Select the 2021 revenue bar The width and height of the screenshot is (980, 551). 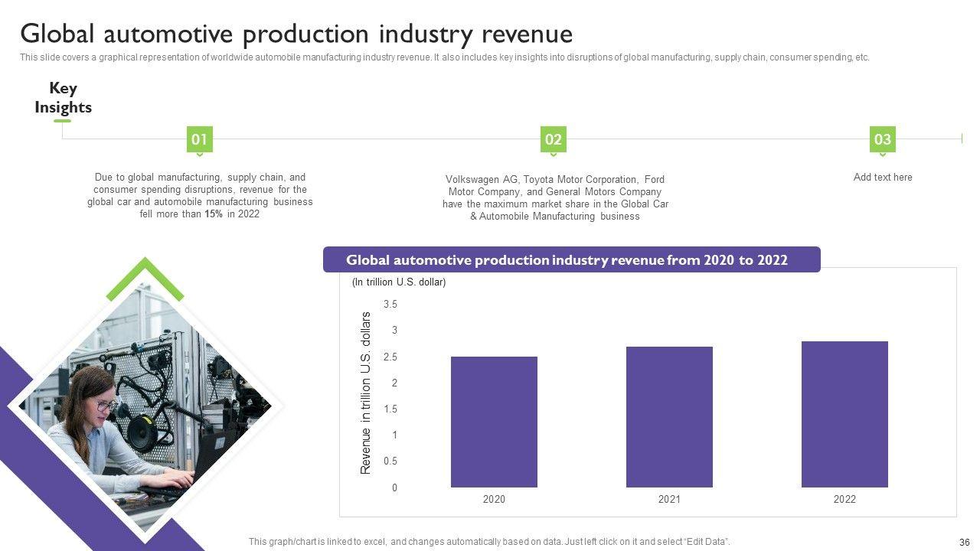(x=669, y=417)
